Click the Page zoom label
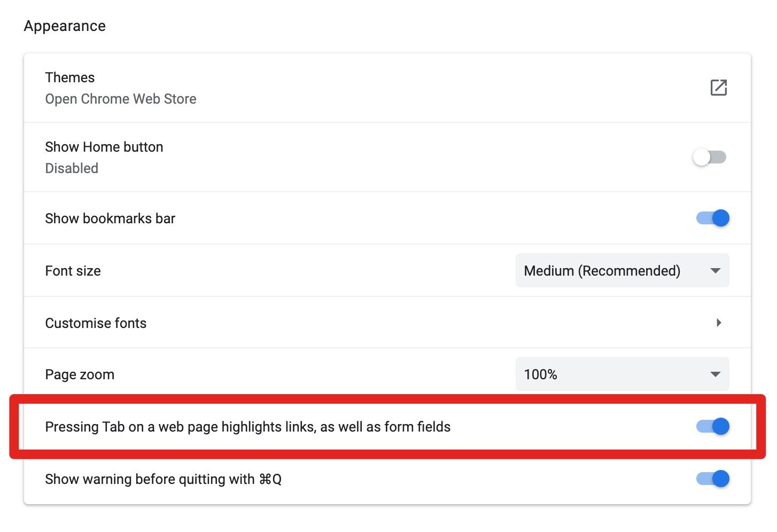Viewport: 777px width, 532px height. tap(80, 374)
